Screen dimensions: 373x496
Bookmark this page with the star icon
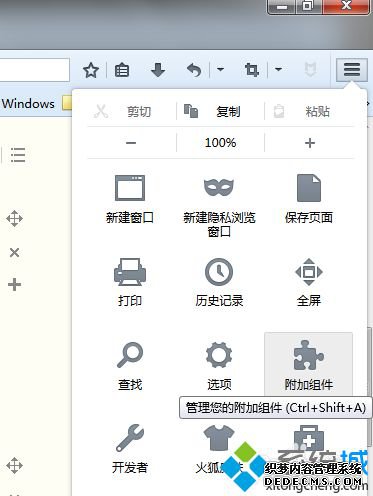91,70
